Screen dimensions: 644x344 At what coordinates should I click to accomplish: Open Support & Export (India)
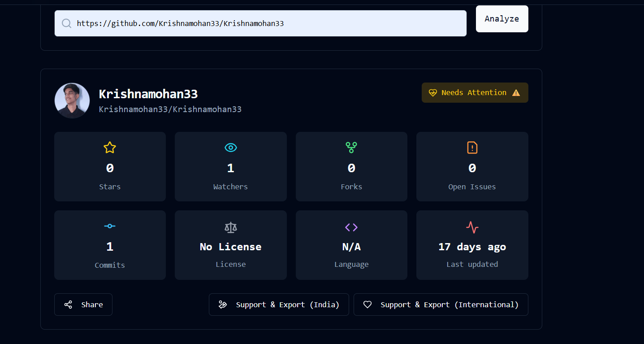point(279,305)
